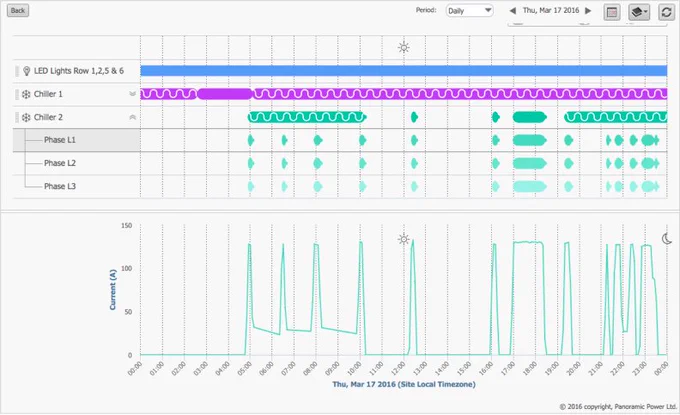Click the 12:00 label on x-axis
Image resolution: width=680 pixels, height=415 pixels.
click(398, 369)
